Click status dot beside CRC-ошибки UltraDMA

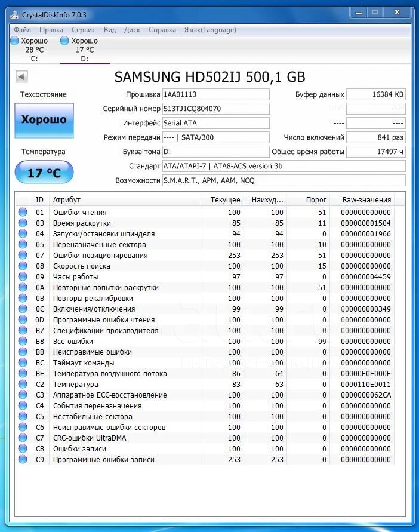click(x=23, y=438)
